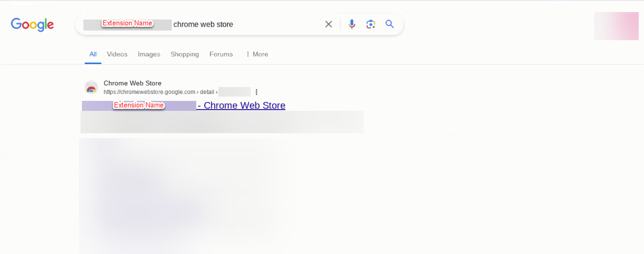
Task: Switch to the Images tab
Action: 149,54
